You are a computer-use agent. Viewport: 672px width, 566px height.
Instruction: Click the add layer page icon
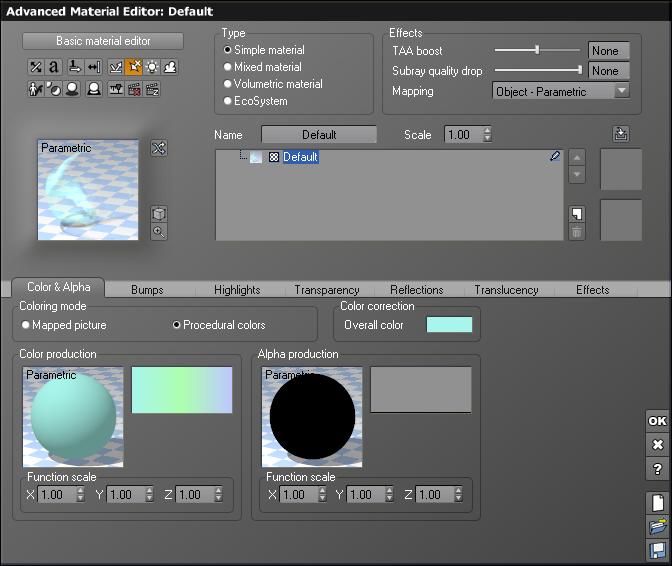[577, 214]
